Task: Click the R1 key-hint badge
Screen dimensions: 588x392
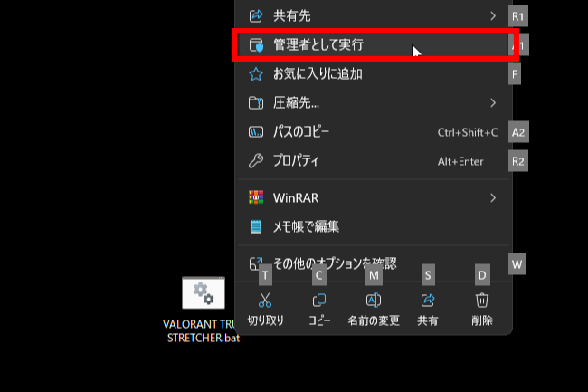Action: click(517, 16)
